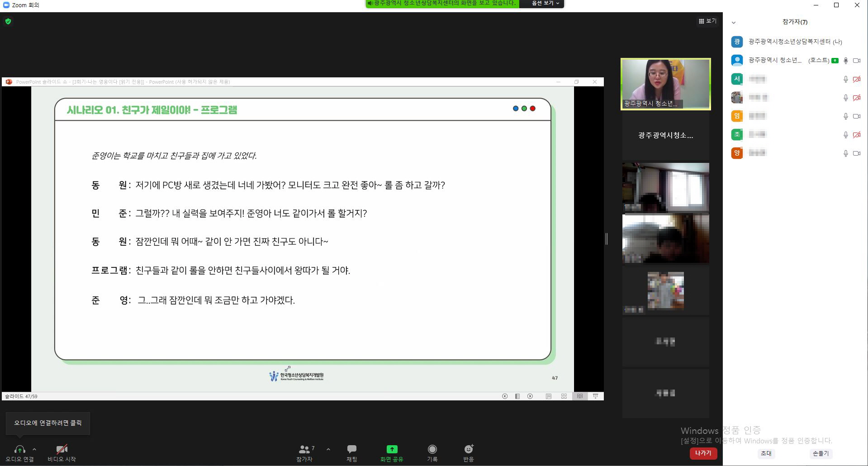This screenshot has width=868, height=466.
Task: Click the 참가자 participants icon in toolbar
Action: pyautogui.click(x=304, y=452)
